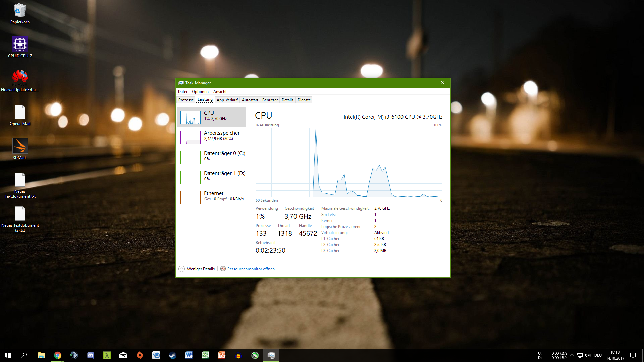The image size is (644, 362).
Task: Open the Optionen menu
Action: pos(200,92)
